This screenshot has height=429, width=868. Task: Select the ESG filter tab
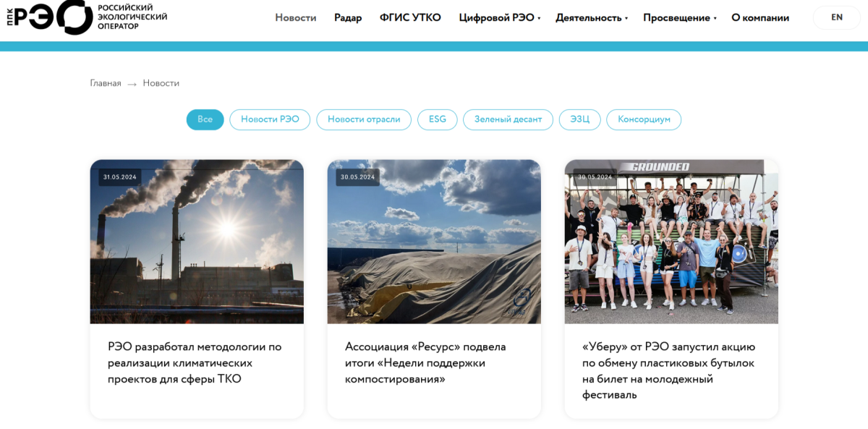(438, 119)
